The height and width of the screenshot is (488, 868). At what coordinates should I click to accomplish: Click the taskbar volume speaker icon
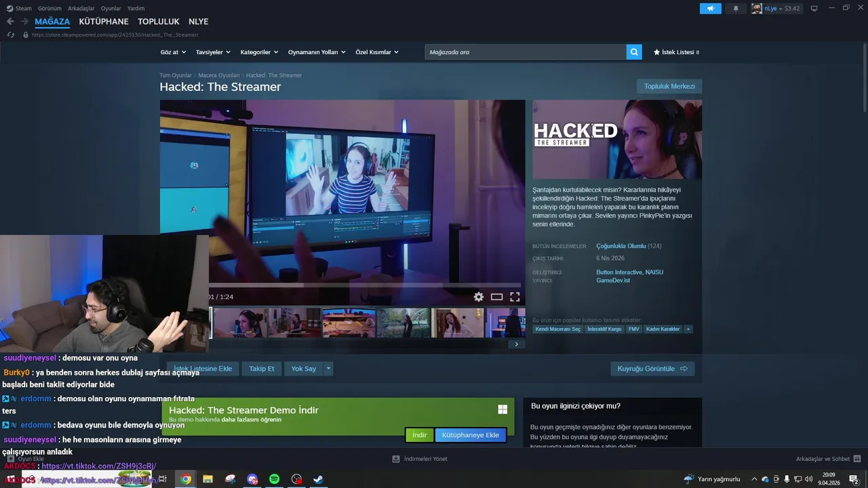[808, 479]
